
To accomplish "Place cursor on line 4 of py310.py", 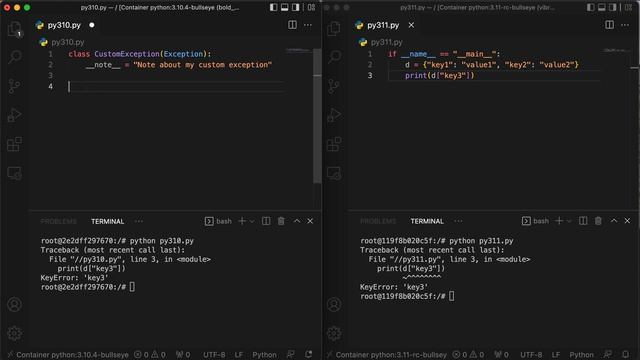I will pyautogui.click(x=176, y=87).
